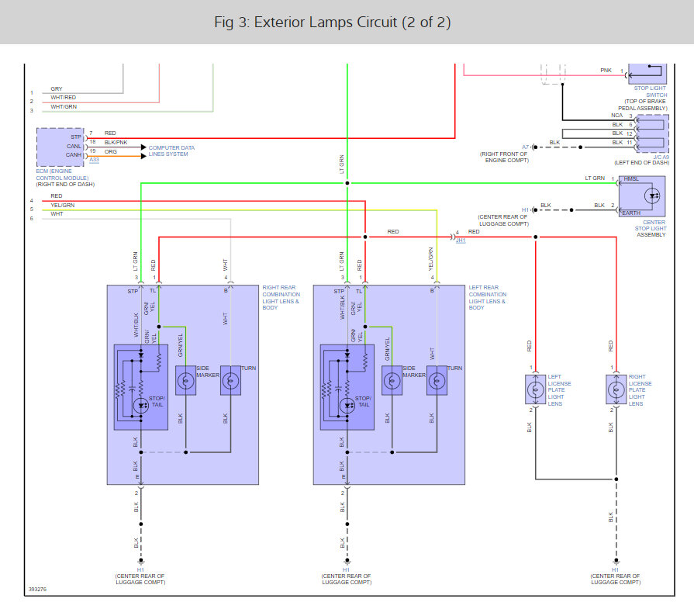Click the side marker bulb in Left Rear Combination Light
Screen dimensions: 694x616
[392, 380]
